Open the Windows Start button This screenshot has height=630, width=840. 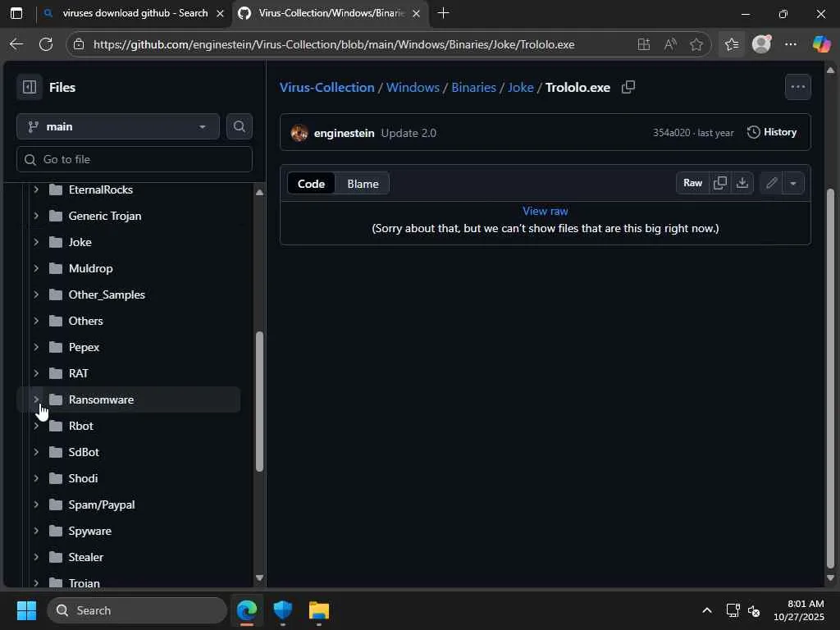(x=26, y=610)
